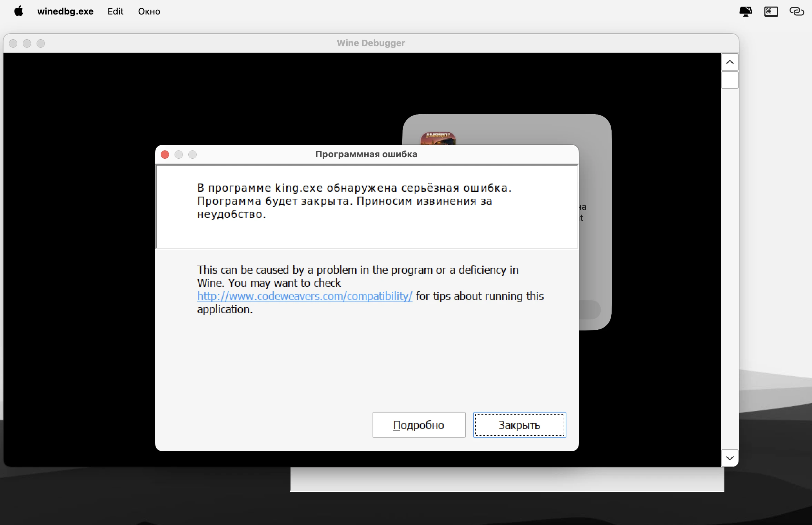812x525 pixels.
Task: Open the Apple menu
Action: [x=19, y=11]
